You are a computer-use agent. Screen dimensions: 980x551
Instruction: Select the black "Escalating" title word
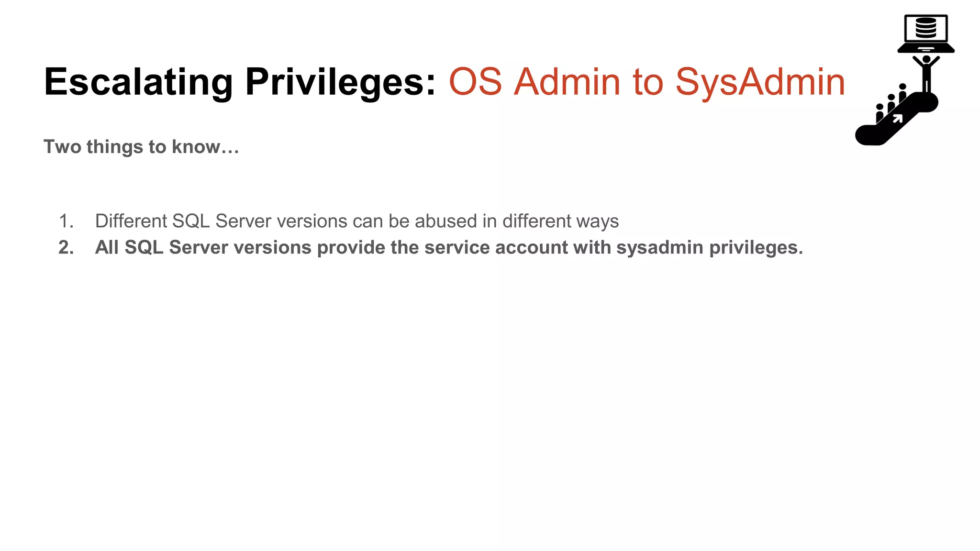coord(138,82)
